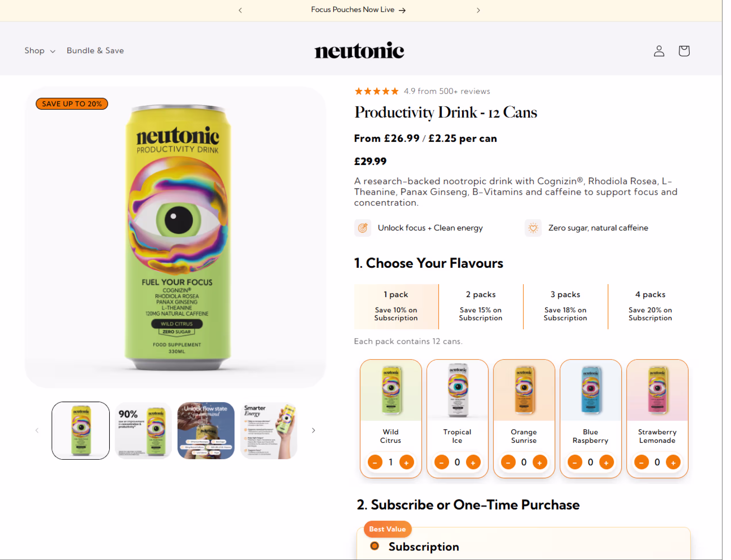The height and width of the screenshot is (560, 731).
Task: Open the account login icon
Action: point(659,51)
